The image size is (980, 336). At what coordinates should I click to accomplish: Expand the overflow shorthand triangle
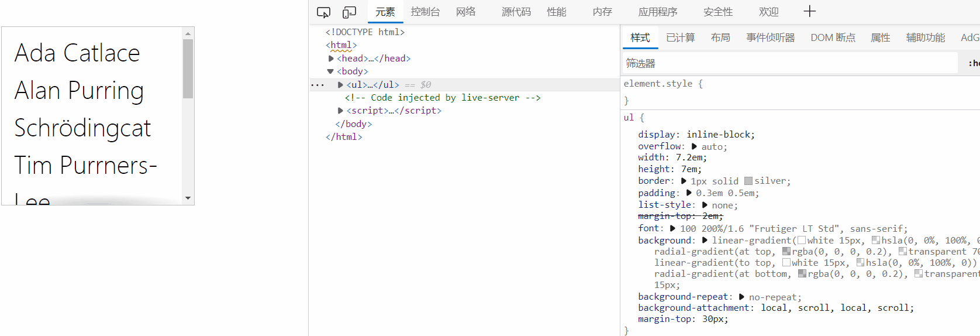click(694, 146)
